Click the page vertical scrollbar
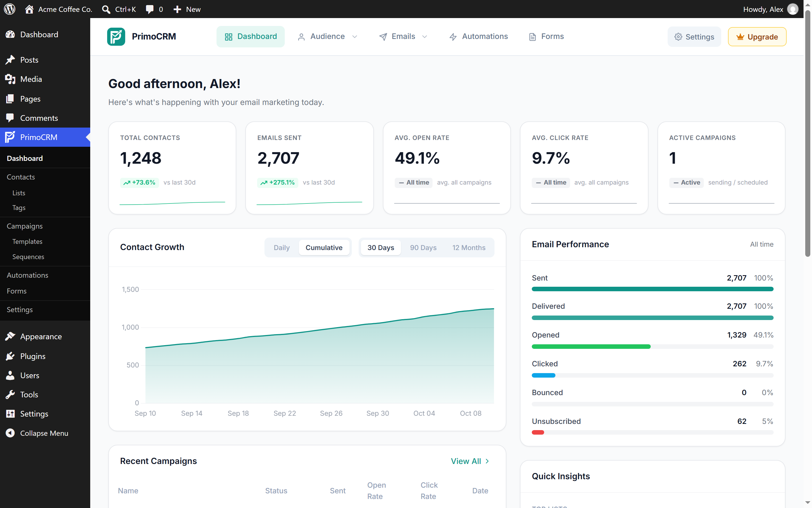This screenshot has width=812, height=508. (808, 134)
